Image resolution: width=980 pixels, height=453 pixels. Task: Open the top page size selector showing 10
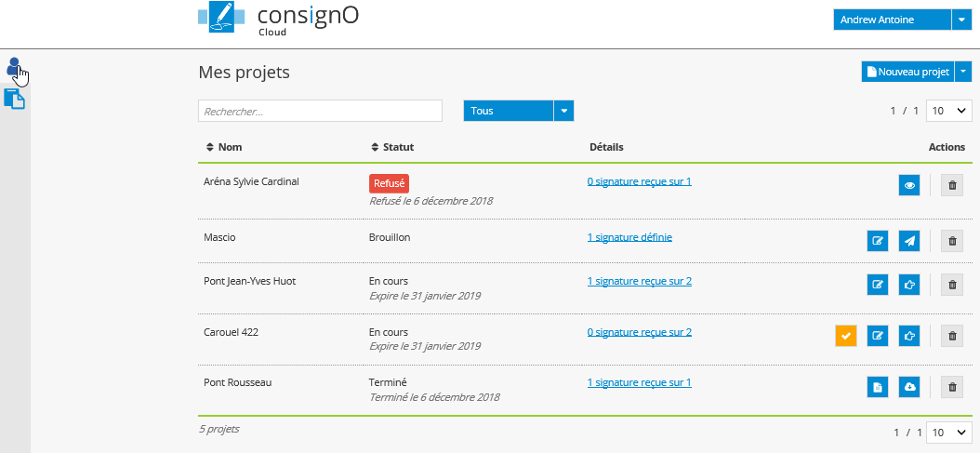tap(949, 111)
